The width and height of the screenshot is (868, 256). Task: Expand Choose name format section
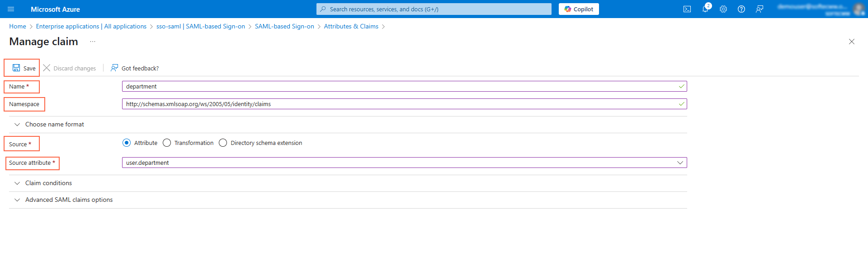point(54,125)
